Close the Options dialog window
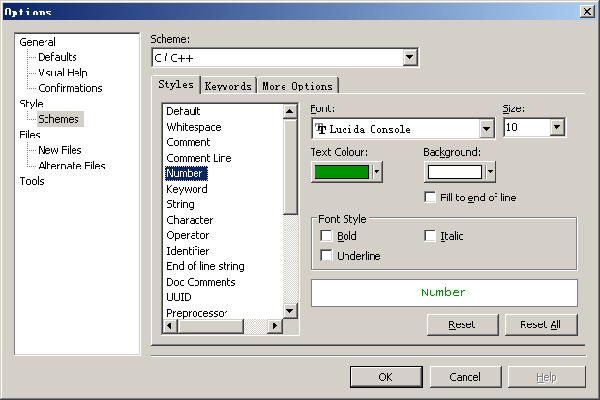Screen dimensions: 600x400 pos(585,11)
